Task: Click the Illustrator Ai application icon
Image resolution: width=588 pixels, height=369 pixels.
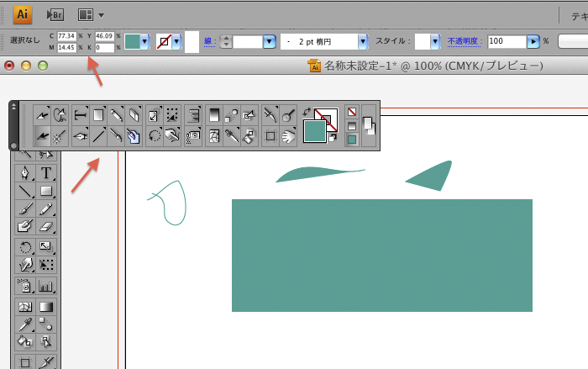Action: [x=22, y=14]
